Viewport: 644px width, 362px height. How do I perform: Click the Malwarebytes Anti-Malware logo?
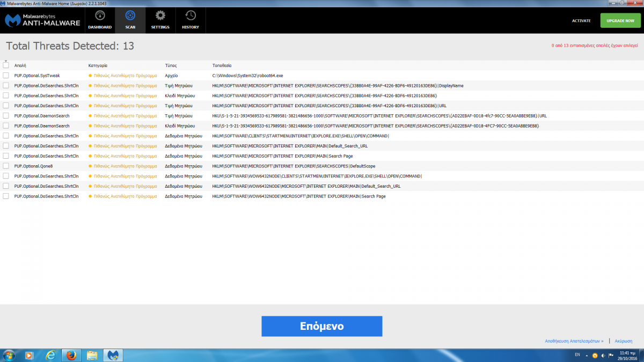[x=42, y=20]
